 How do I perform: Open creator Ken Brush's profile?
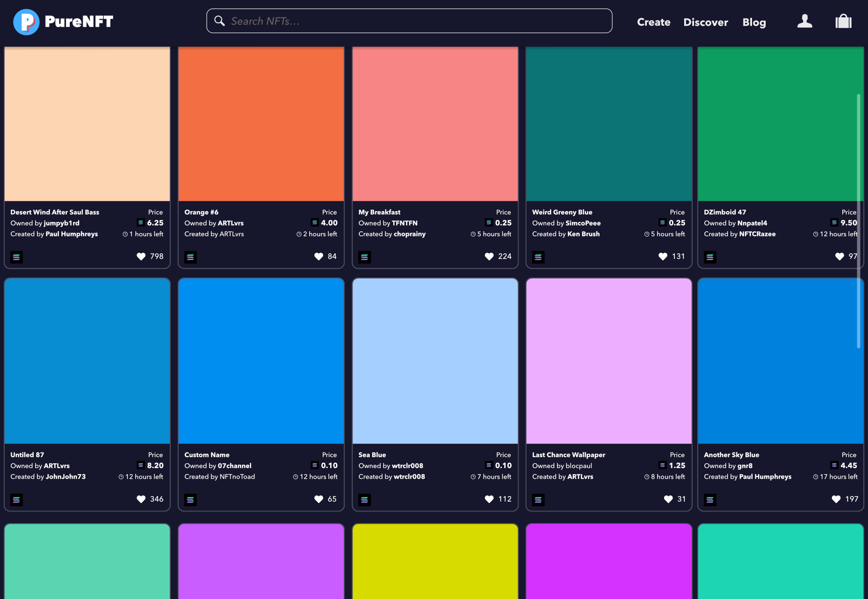(x=583, y=234)
